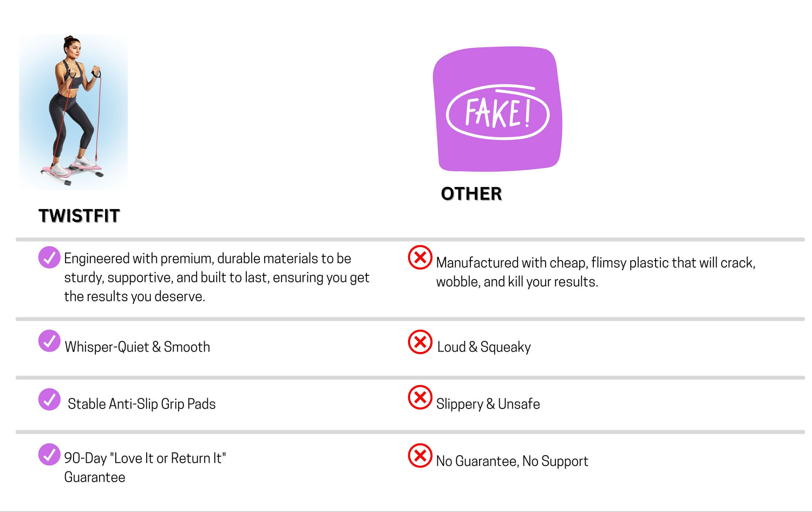Click the TWISTFIT heading
This screenshot has width=812, height=512.
click(x=79, y=216)
